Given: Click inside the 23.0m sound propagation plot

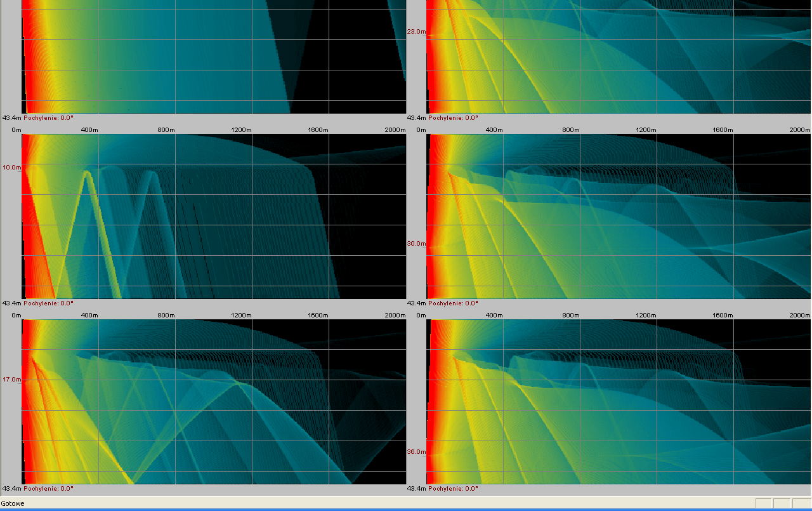Looking at the screenshot, I should 619,57.
